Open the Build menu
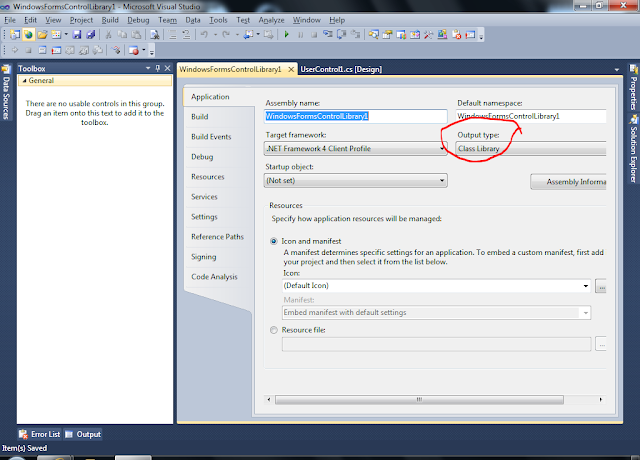The width and height of the screenshot is (640, 460). (x=110, y=20)
